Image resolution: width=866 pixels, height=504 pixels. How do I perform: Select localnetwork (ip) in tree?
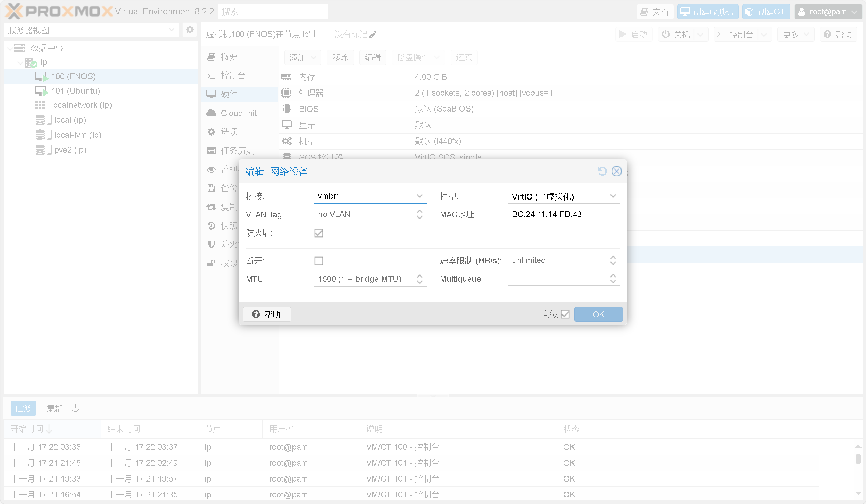tap(100, 105)
